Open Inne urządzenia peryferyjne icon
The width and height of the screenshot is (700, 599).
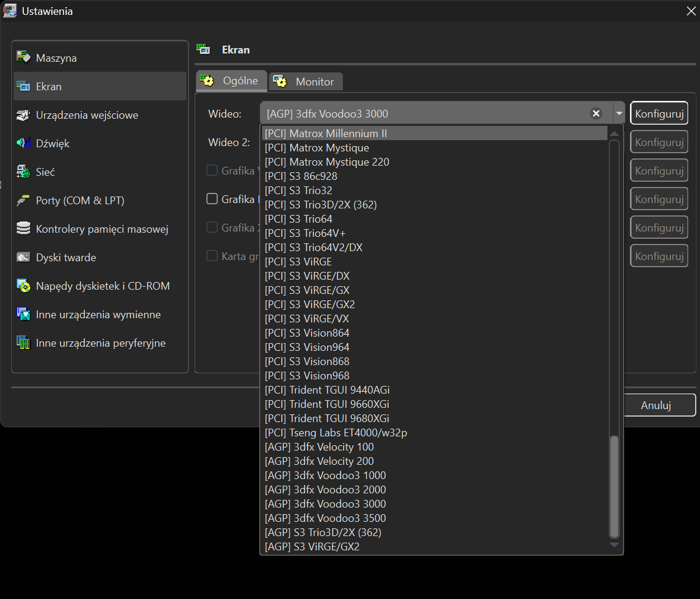click(23, 343)
